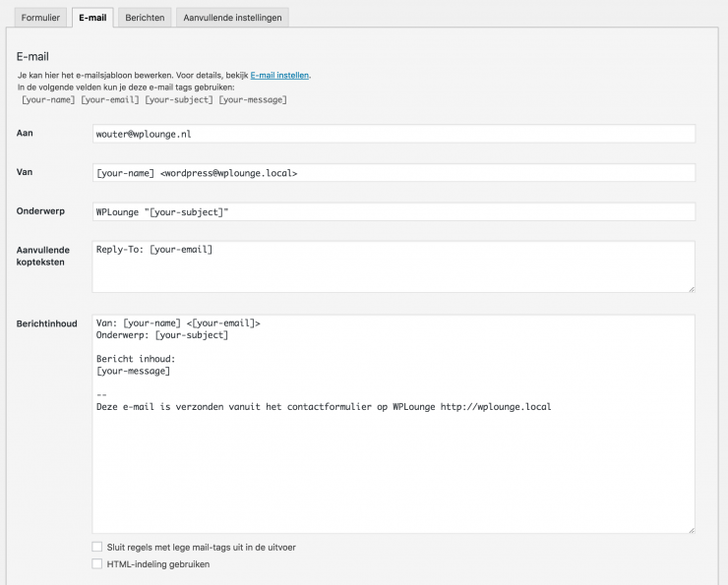
Task: Enable Sluit regels met lege mail-tags checkbox
Action: [x=96, y=547]
